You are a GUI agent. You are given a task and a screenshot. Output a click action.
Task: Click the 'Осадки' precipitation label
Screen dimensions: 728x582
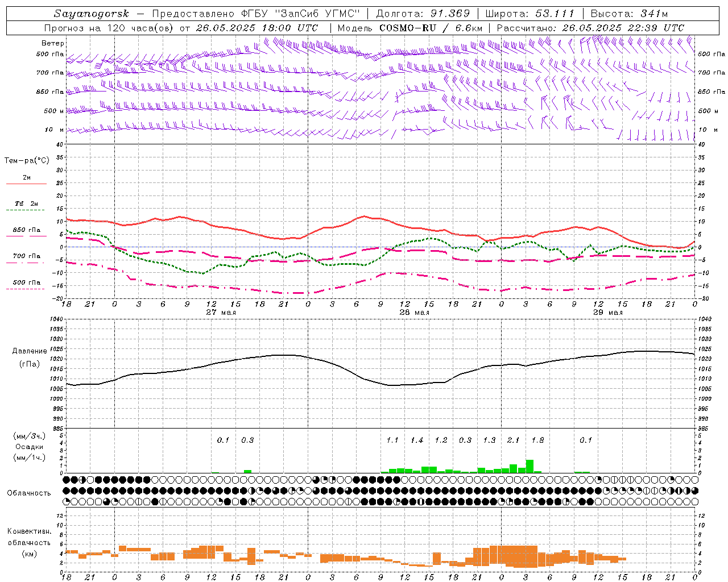click(x=29, y=447)
